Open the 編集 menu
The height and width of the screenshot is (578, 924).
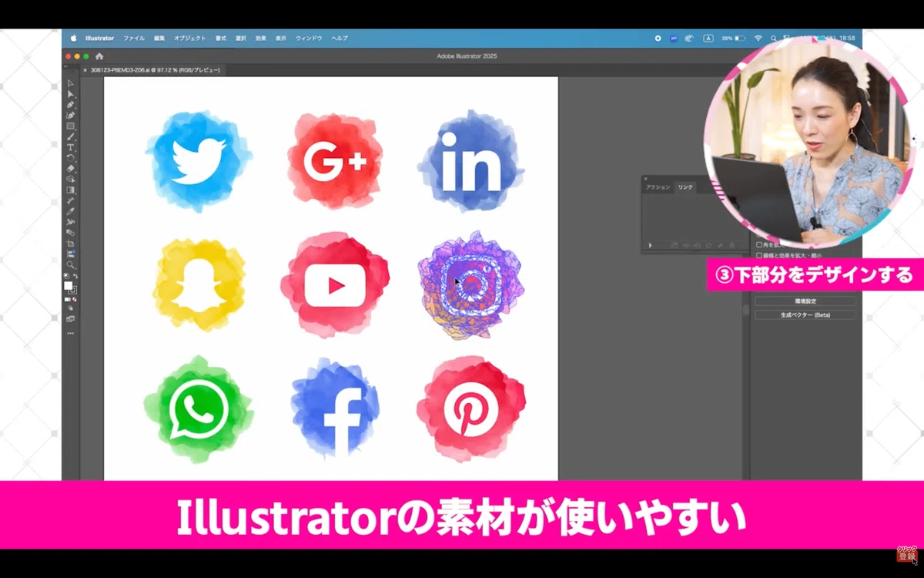159,38
